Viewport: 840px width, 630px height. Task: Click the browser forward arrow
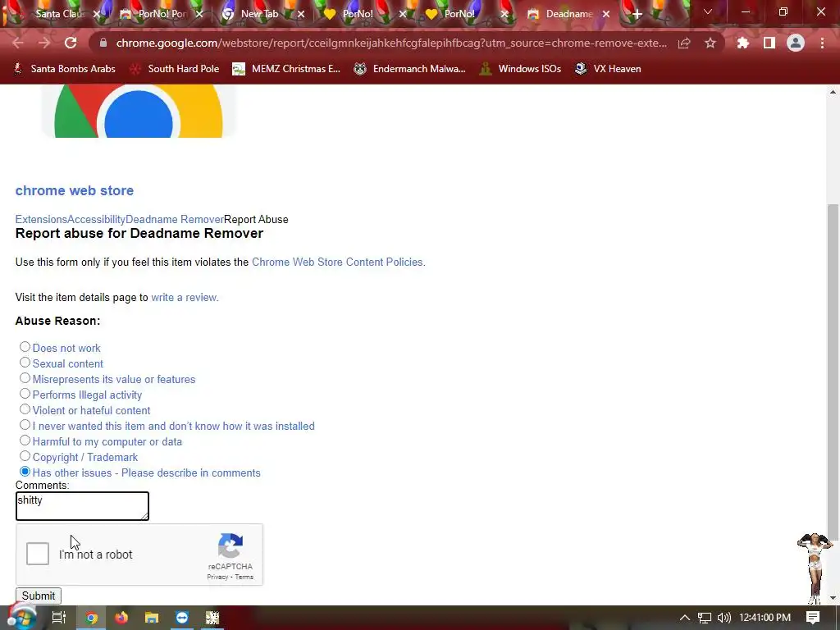44,43
